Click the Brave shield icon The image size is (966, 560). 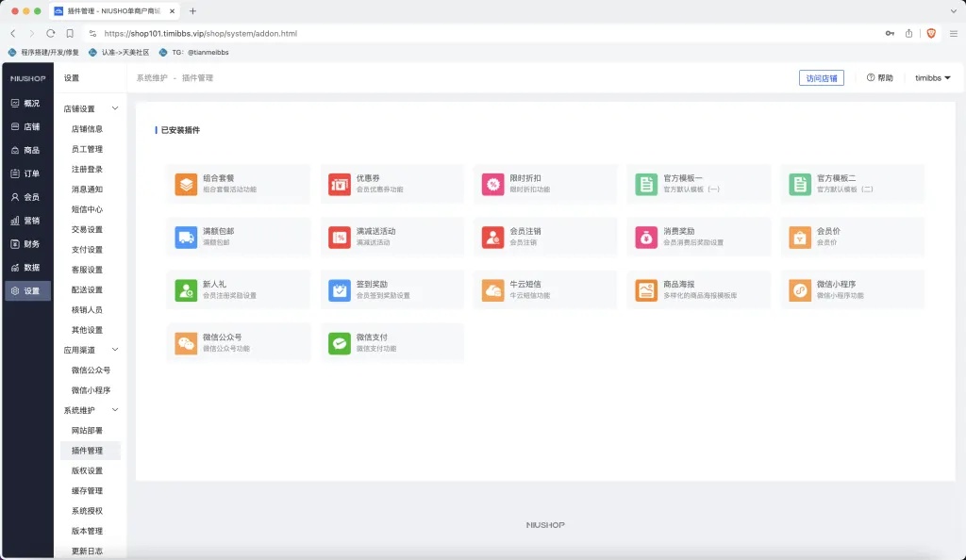click(931, 33)
